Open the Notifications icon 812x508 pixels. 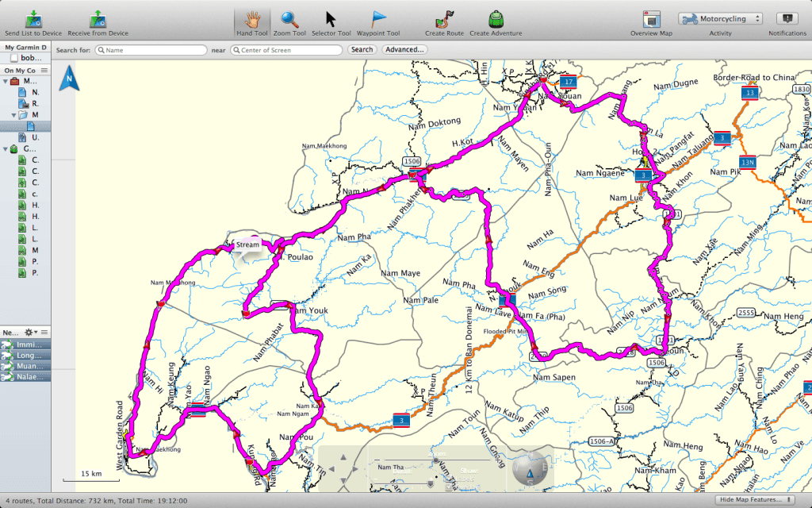[787, 19]
